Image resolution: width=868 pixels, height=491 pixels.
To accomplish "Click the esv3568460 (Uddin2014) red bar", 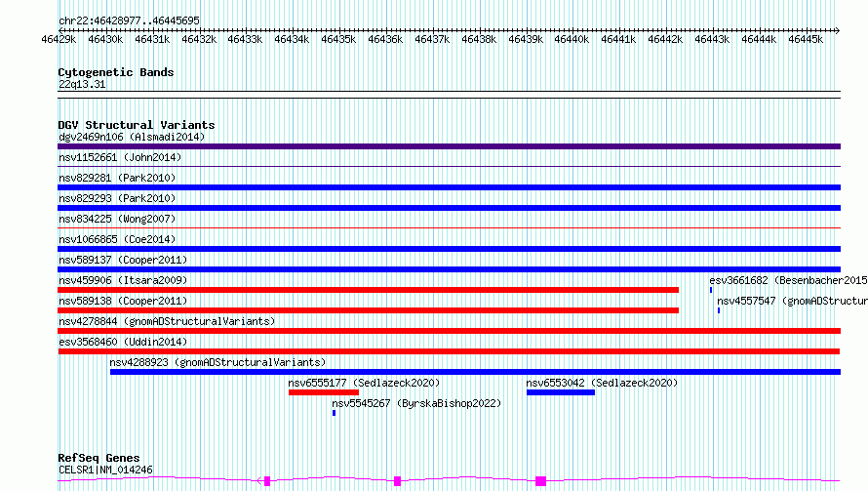I will pyautogui.click(x=449, y=351).
